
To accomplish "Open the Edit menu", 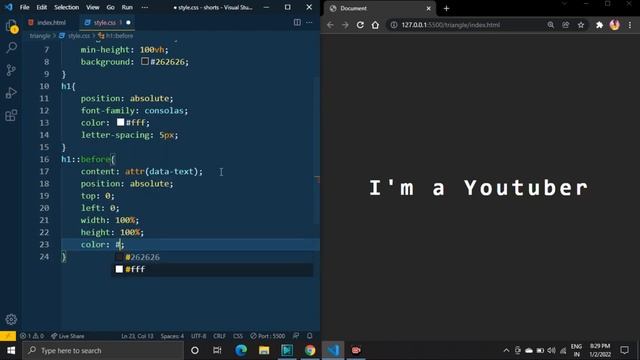I will click(42, 7).
